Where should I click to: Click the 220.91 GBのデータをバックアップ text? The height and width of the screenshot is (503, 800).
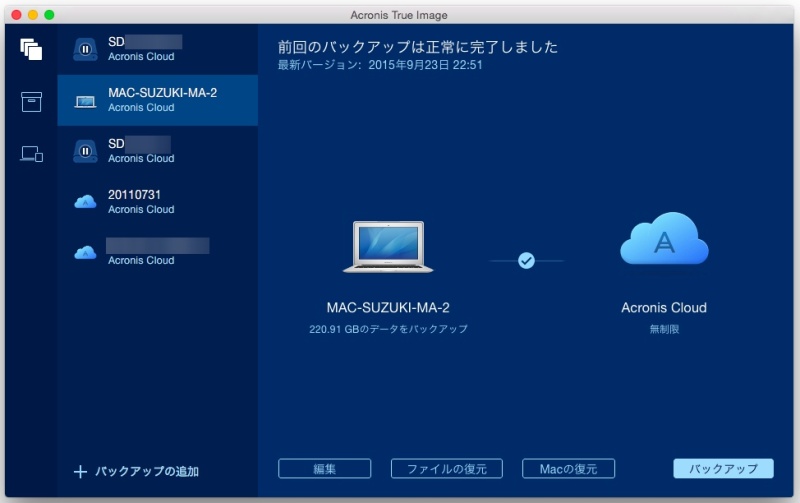[388, 329]
